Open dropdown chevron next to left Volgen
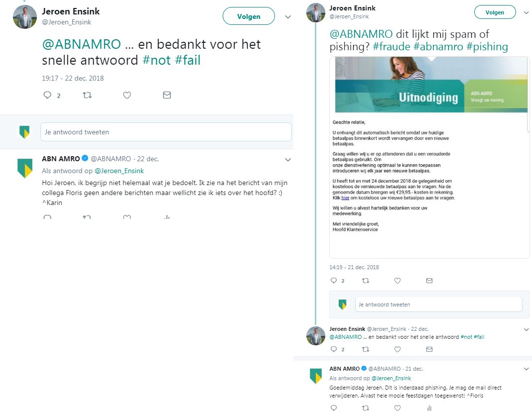This screenshot has height=411, width=532. [288, 16]
